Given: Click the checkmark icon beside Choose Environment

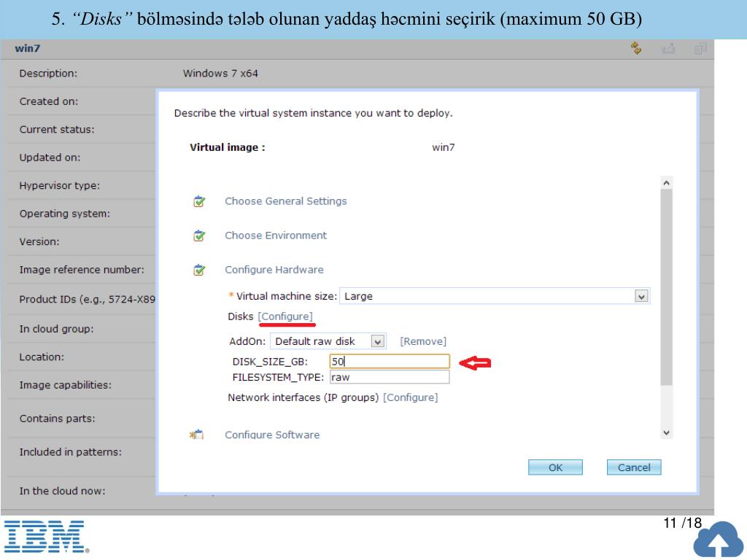Looking at the screenshot, I should [199, 236].
